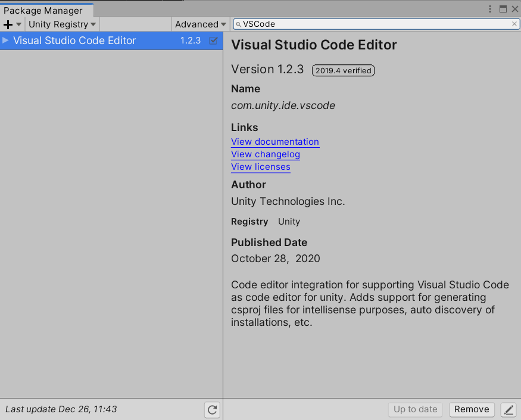521x420 pixels.
Task: Clear the VSCode search text
Action: [x=514, y=24]
